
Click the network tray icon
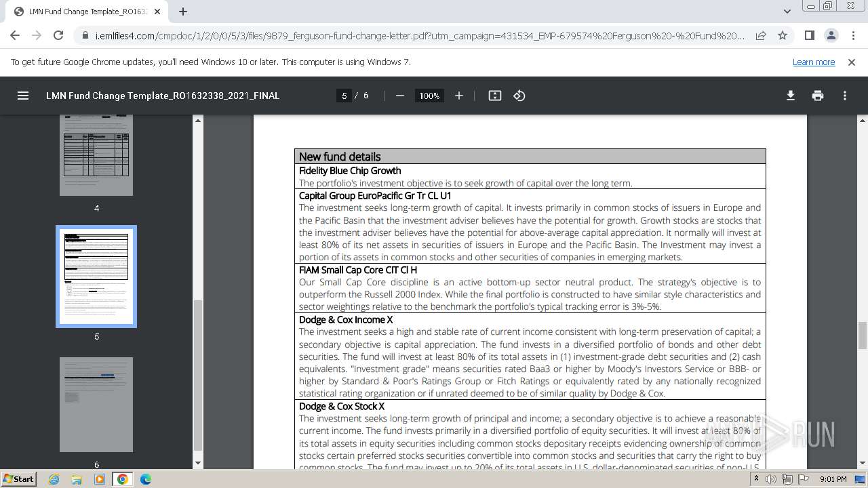[x=787, y=479]
